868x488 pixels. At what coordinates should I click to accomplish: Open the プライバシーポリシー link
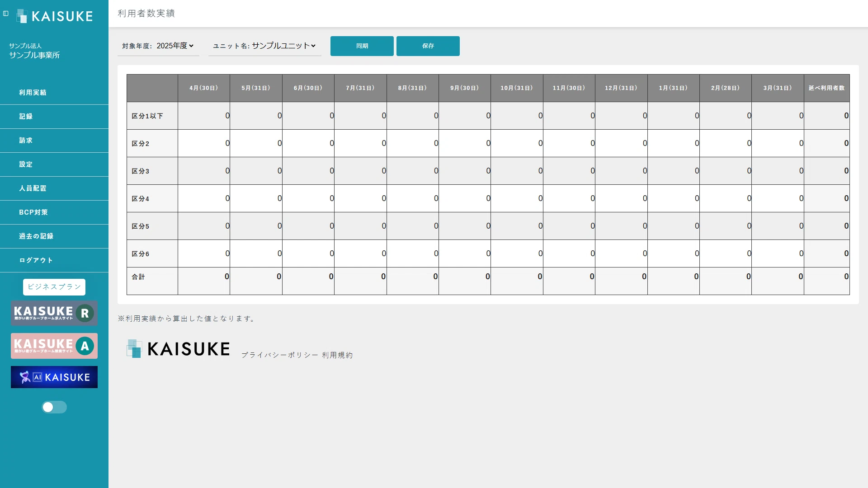click(279, 355)
